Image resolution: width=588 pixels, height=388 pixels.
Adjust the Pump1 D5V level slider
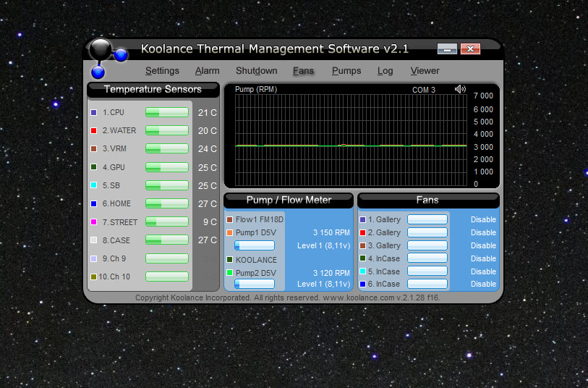tap(255, 246)
